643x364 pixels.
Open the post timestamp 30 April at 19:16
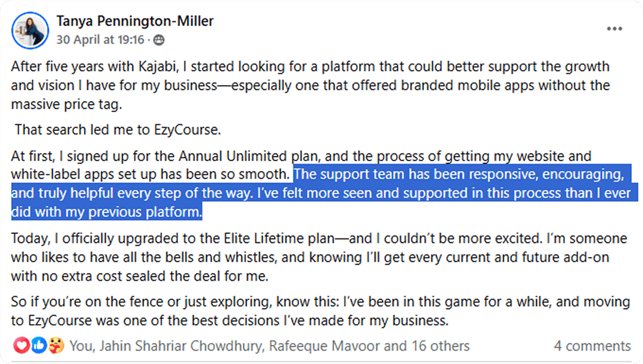point(101,40)
